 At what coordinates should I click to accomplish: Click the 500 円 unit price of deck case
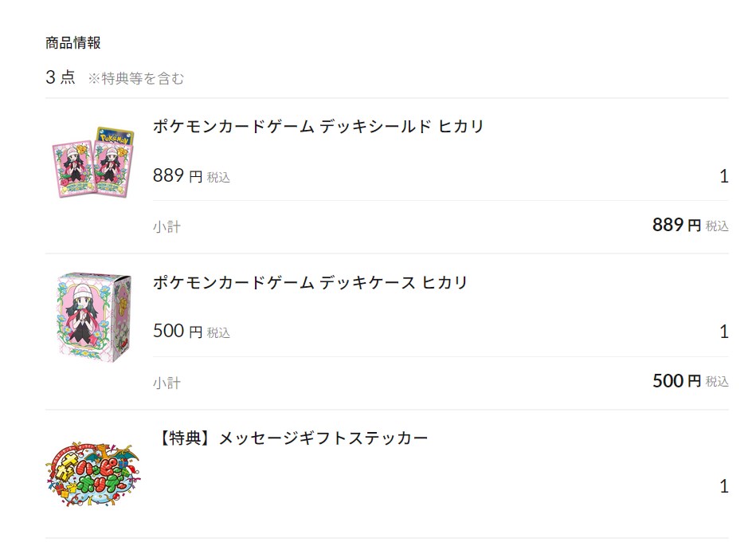(x=178, y=332)
